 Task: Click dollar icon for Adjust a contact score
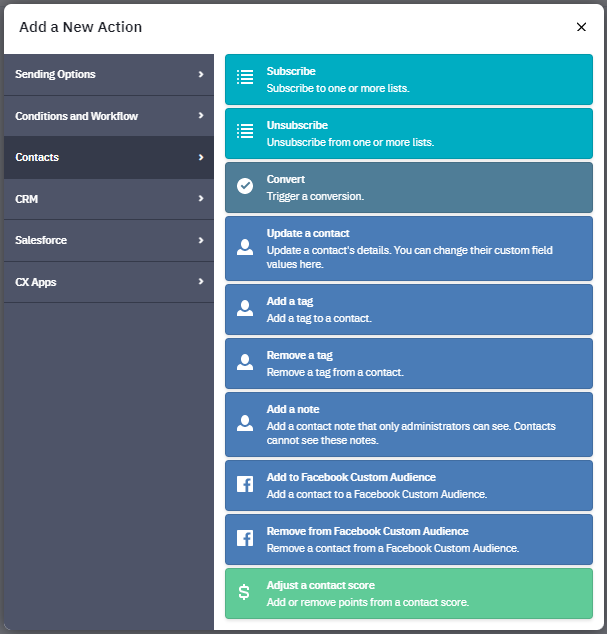(x=244, y=592)
